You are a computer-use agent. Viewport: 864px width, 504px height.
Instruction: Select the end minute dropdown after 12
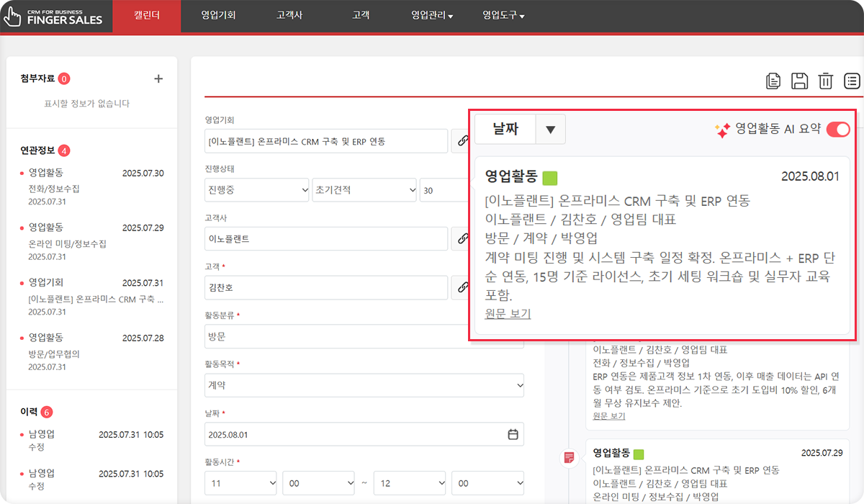(487, 483)
